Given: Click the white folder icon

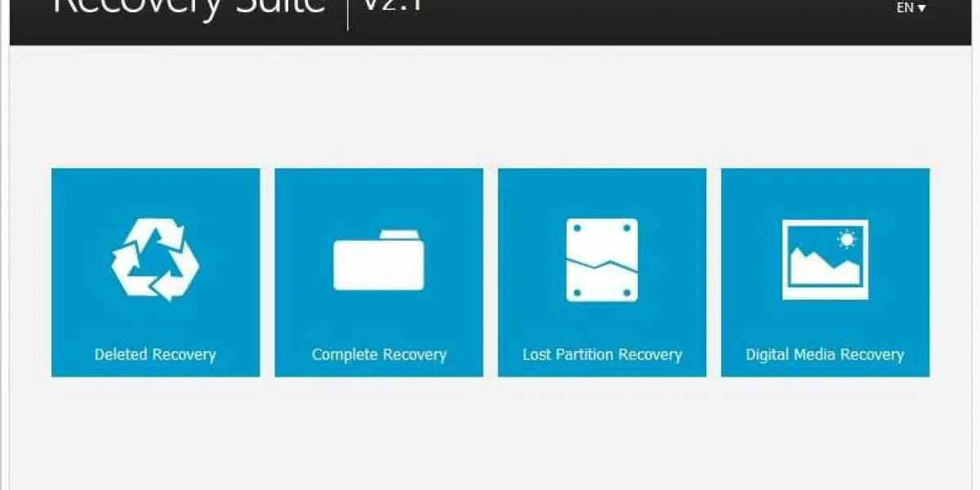Looking at the screenshot, I should [378, 260].
